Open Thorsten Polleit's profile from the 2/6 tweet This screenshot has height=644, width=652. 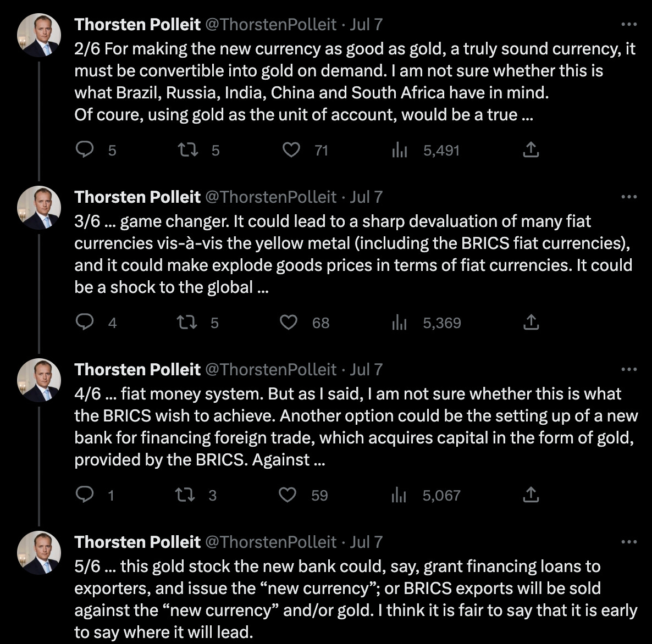point(137,24)
